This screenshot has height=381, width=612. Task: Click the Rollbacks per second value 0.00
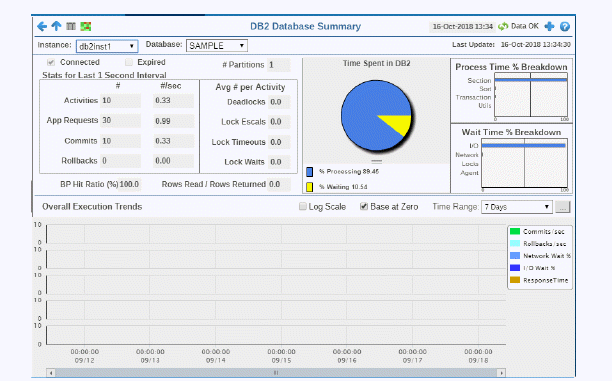coord(174,161)
